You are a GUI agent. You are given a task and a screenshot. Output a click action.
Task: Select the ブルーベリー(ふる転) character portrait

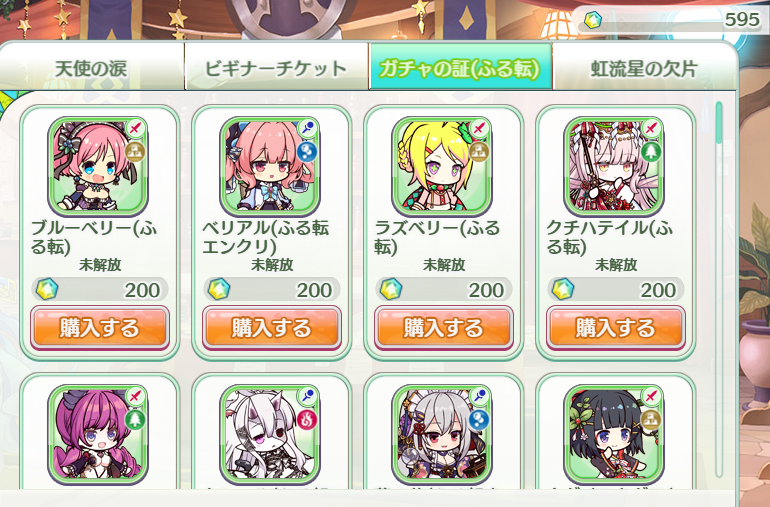pyautogui.click(x=98, y=166)
